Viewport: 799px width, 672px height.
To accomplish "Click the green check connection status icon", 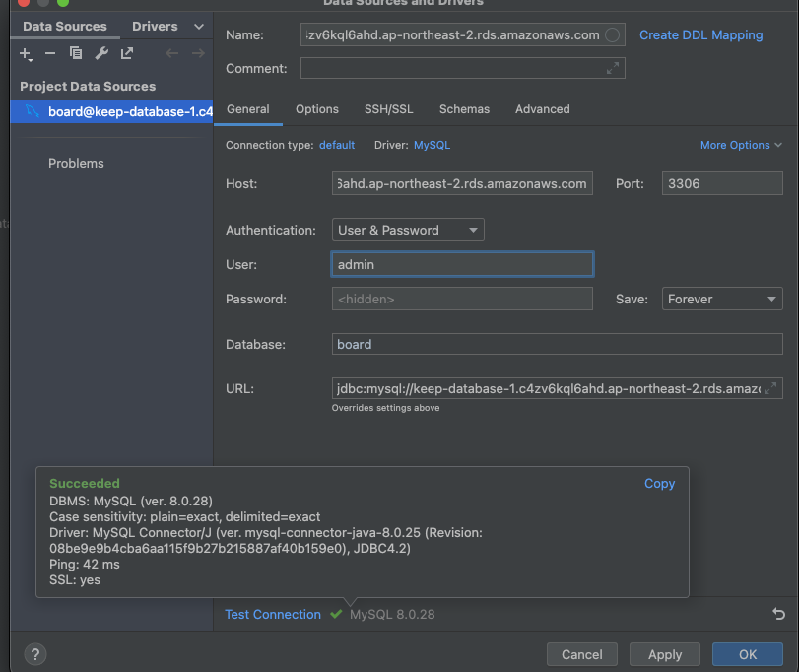I will pos(336,614).
